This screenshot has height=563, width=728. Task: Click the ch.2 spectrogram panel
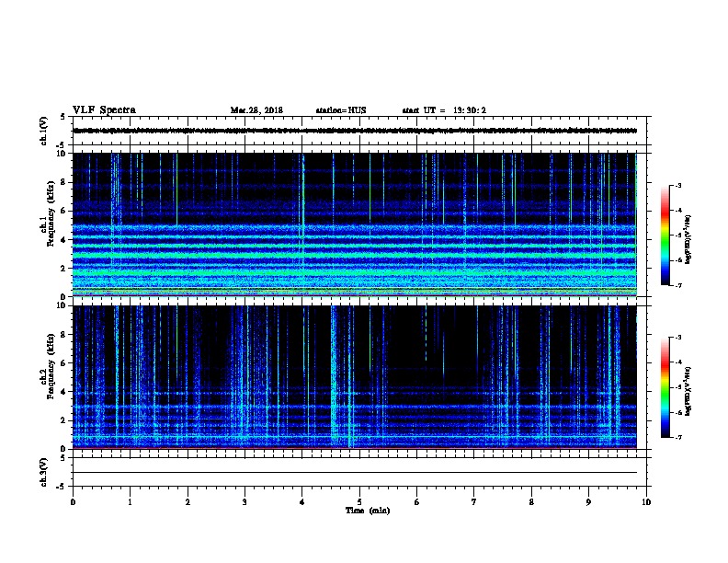(355, 377)
